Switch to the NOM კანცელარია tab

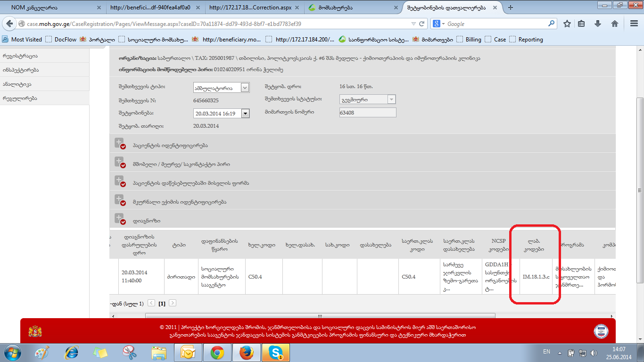(50, 8)
